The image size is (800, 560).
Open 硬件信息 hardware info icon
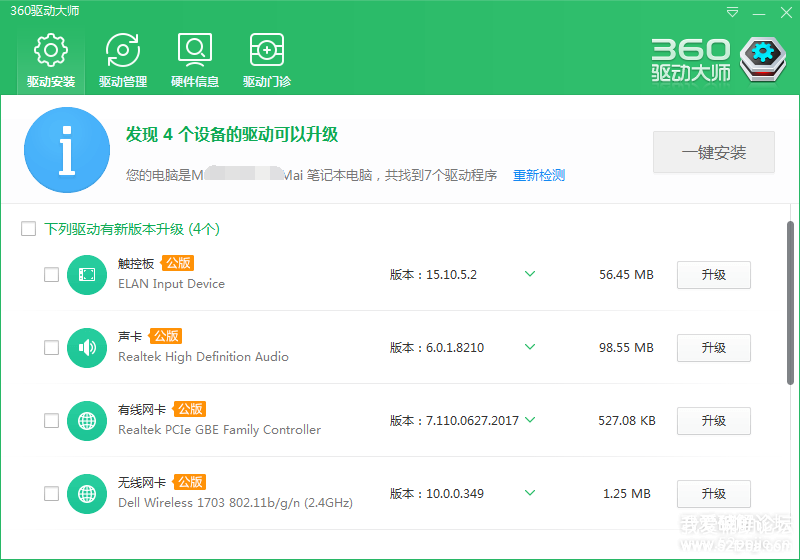point(195,50)
